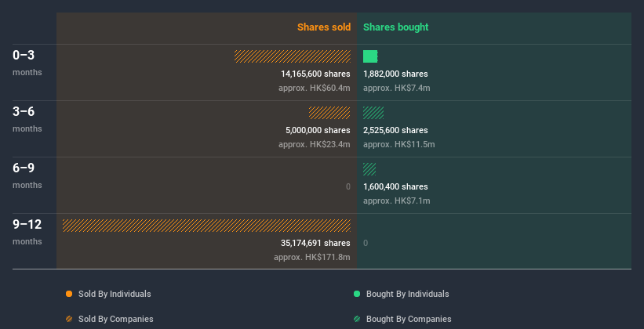The height and width of the screenshot is (329, 644).
Task: Click the 0–3 months sold hatched bar
Action: [293, 56]
